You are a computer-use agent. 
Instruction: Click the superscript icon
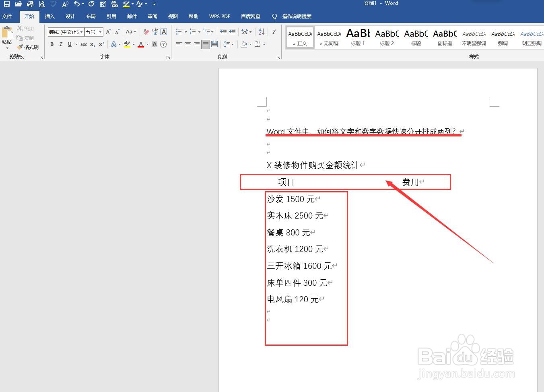point(101,44)
